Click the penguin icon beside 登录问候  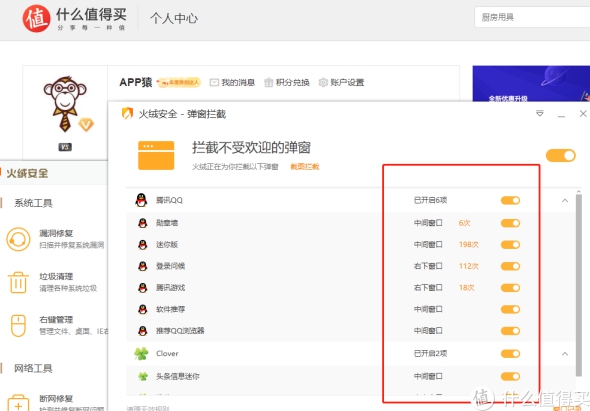tap(142, 266)
